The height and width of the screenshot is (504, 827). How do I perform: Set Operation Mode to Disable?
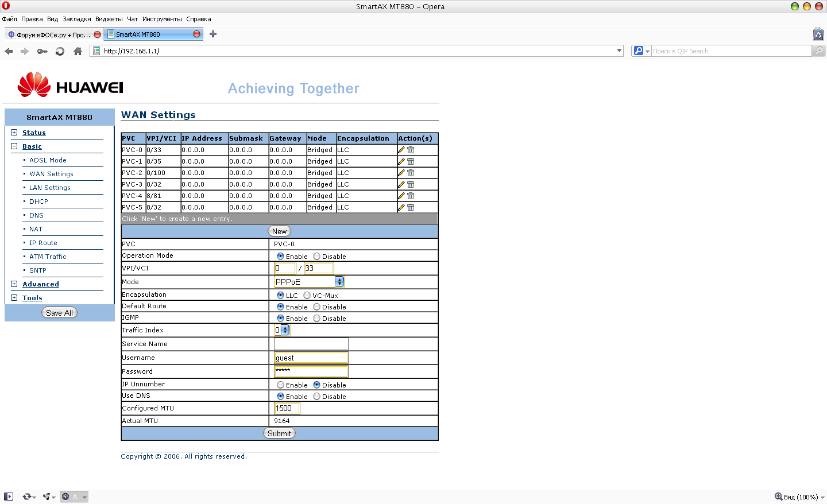pos(316,257)
